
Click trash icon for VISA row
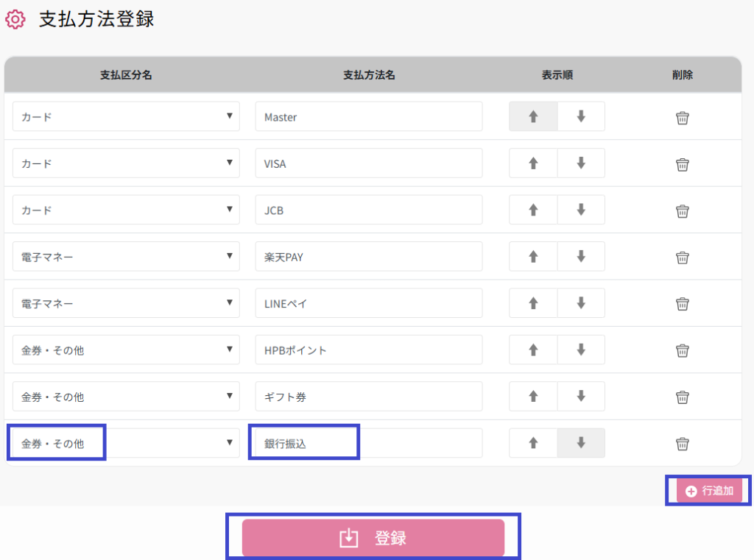coord(683,164)
